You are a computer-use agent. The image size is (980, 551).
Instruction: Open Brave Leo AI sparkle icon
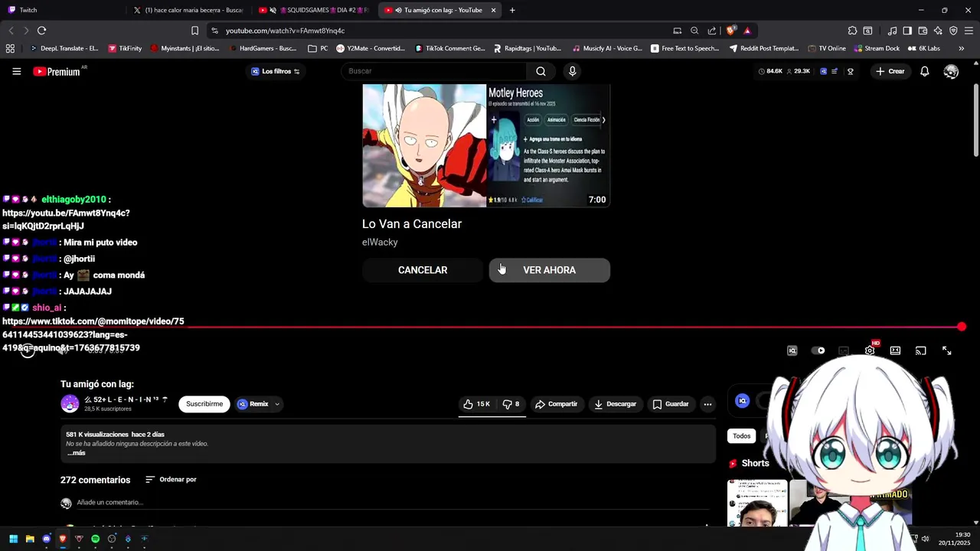(x=938, y=31)
